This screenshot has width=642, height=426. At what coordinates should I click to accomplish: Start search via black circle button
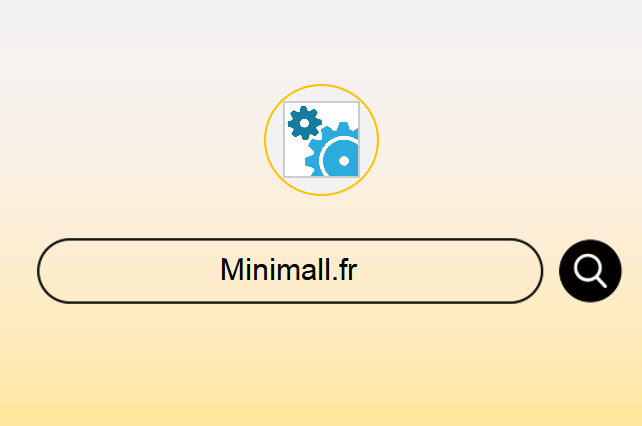click(590, 271)
